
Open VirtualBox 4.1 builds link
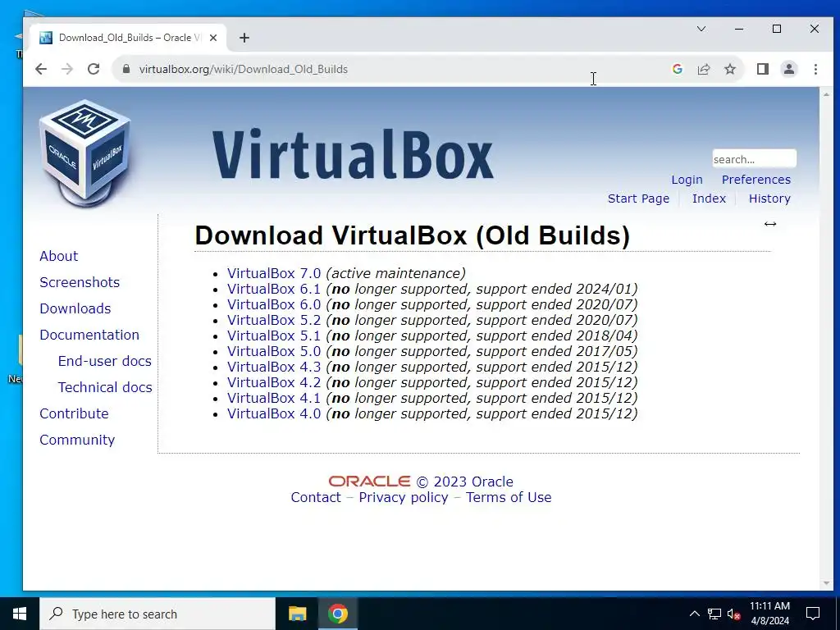coord(274,398)
